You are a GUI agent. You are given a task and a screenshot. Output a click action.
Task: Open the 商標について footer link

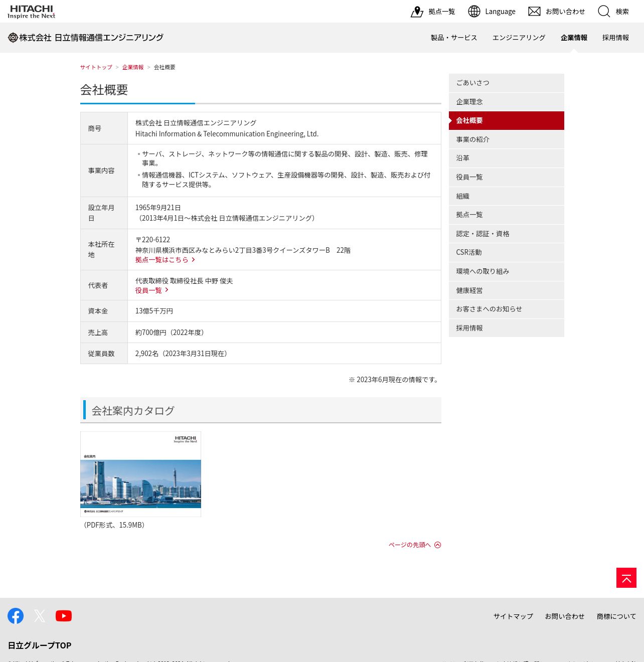(x=616, y=616)
